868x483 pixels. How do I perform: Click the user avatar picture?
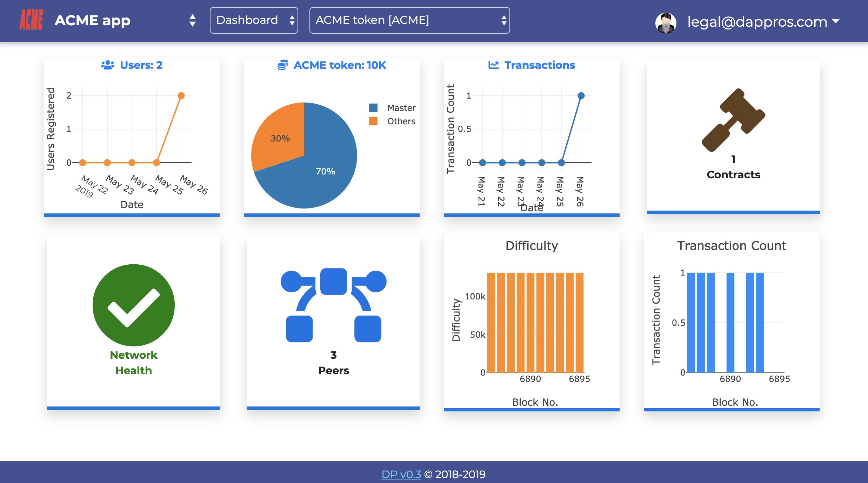[666, 22]
